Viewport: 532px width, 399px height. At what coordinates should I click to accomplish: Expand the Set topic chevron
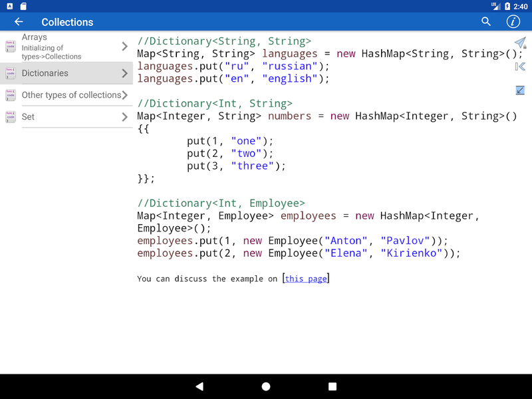click(125, 116)
